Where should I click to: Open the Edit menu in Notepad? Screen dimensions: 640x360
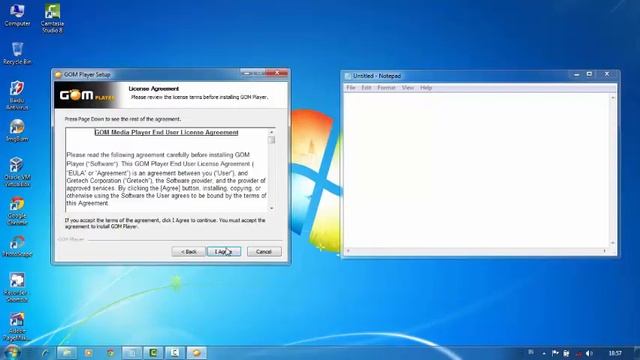[366, 88]
